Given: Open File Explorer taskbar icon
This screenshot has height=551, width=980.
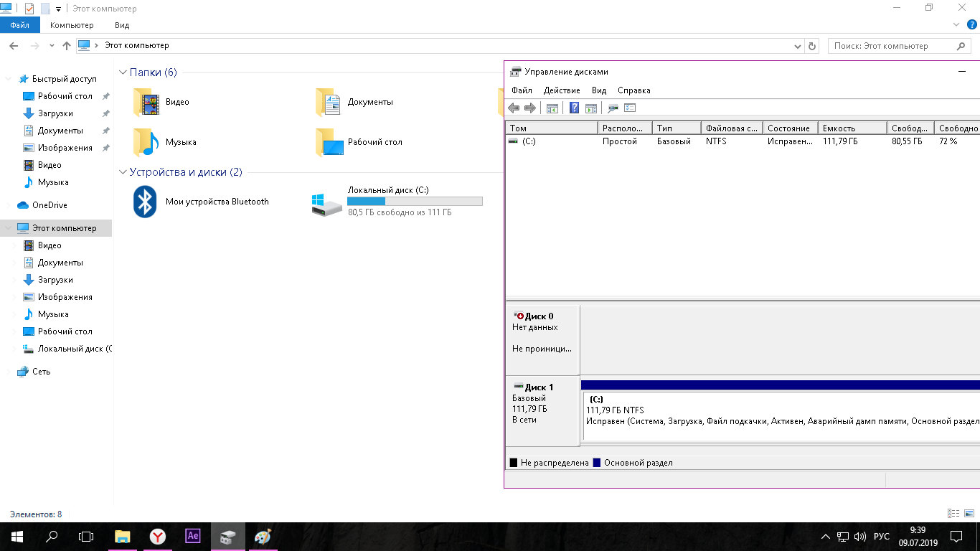Looking at the screenshot, I should coord(122,537).
